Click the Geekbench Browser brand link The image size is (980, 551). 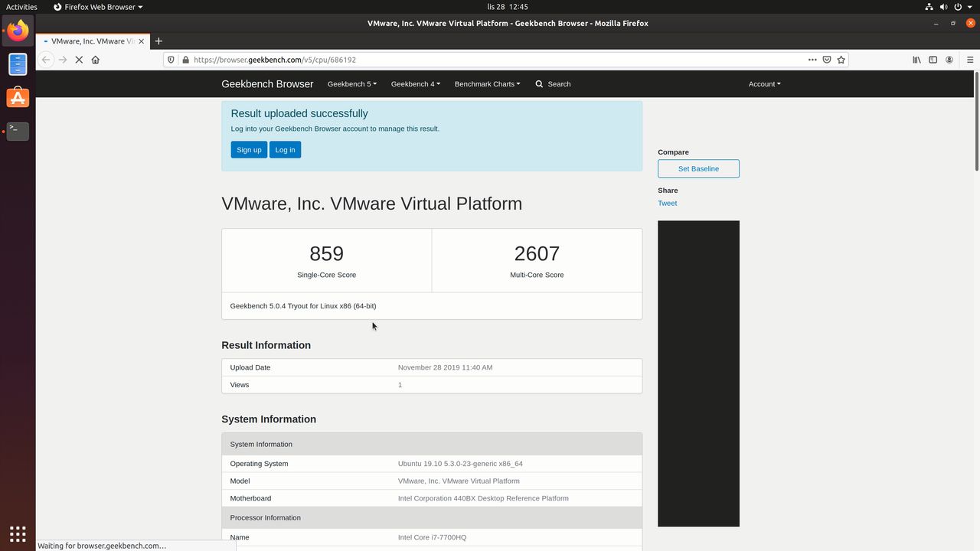(267, 84)
